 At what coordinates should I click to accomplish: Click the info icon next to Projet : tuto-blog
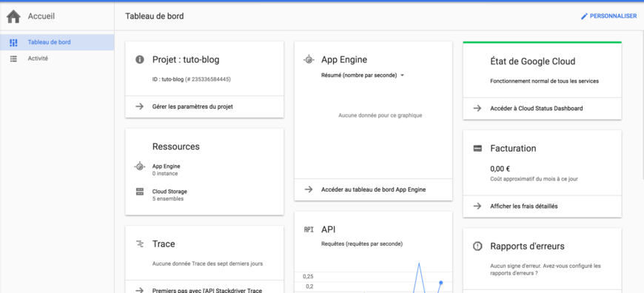click(x=140, y=60)
